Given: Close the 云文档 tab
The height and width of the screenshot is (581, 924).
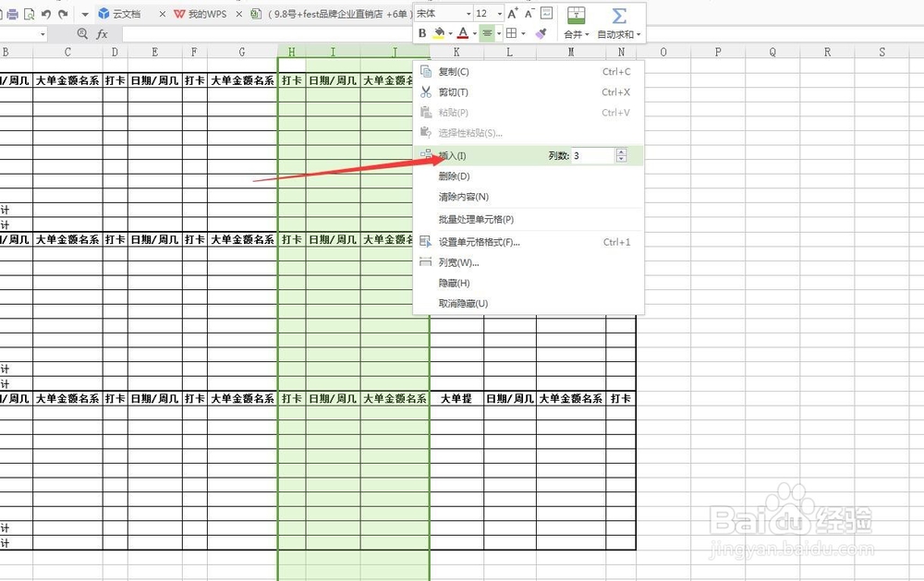Looking at the screenshot, I should pos(162,14).
